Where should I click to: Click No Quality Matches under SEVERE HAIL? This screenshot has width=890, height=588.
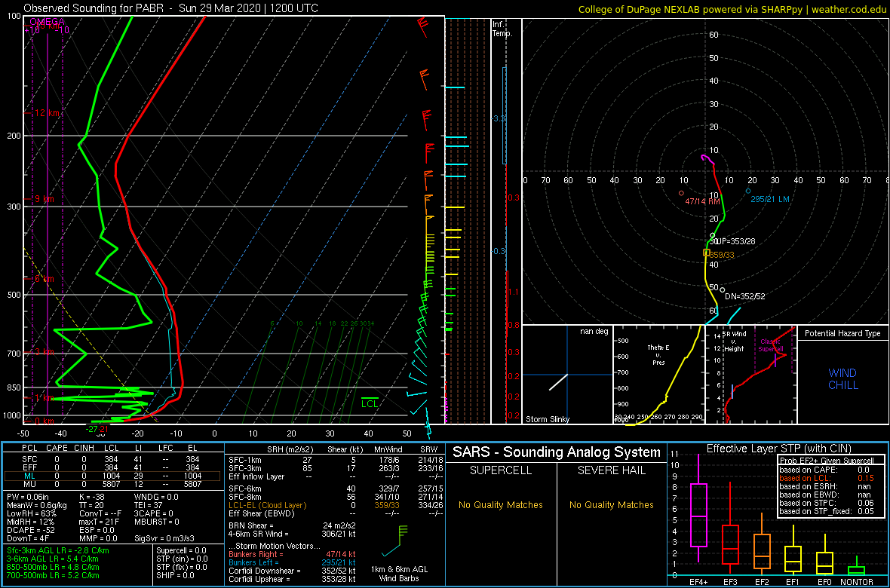point(611,505)
